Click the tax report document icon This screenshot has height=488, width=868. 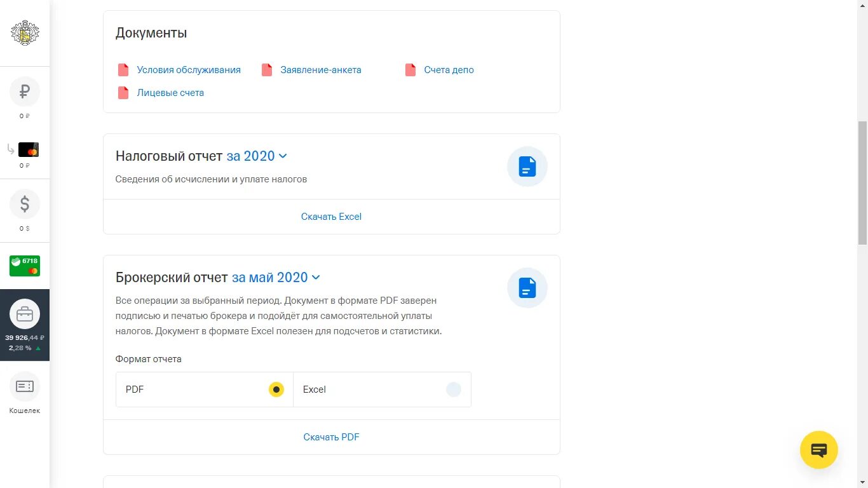527,166
